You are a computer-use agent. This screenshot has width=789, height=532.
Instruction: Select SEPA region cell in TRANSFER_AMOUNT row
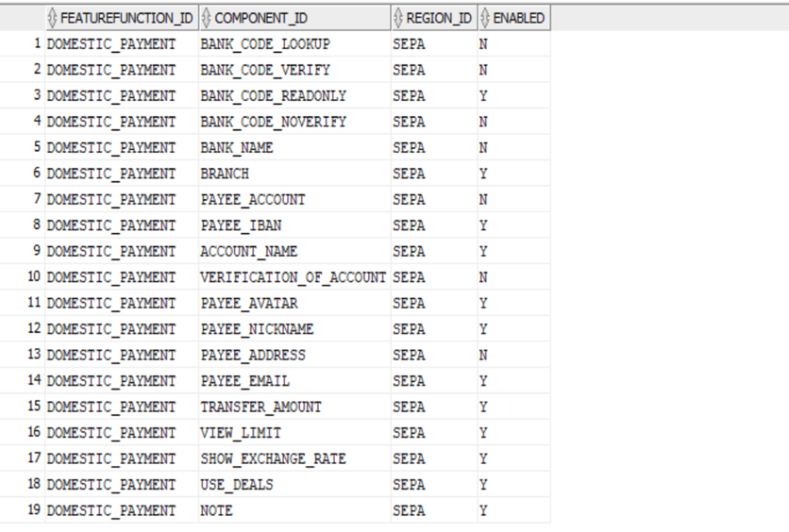tap(434, 407)
